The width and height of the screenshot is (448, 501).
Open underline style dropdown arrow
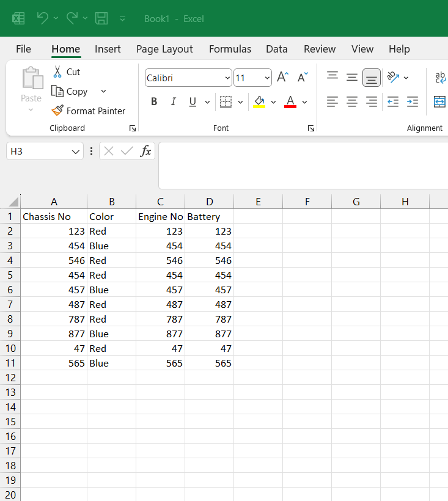click(207, 102)
